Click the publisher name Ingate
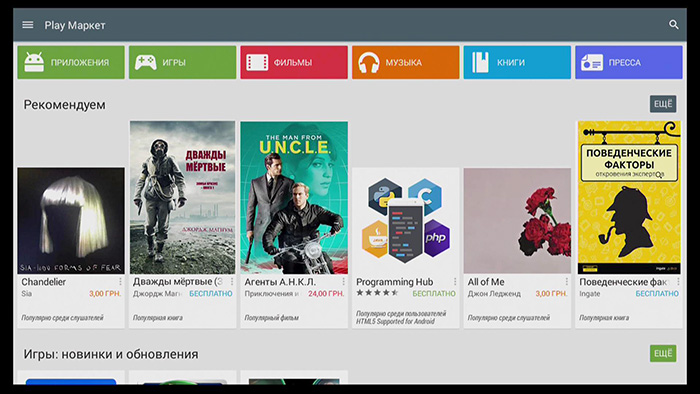The height and width of the screenshot is (394, 700). point(590,294)
